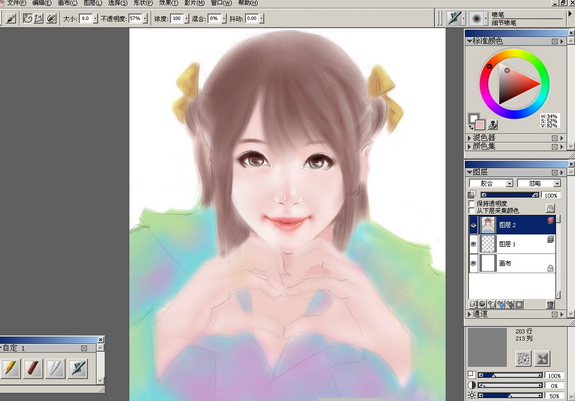The image size is (575, 401).
Task: Adjust the paper brightness 50% slider
Action: click(510, 396)
